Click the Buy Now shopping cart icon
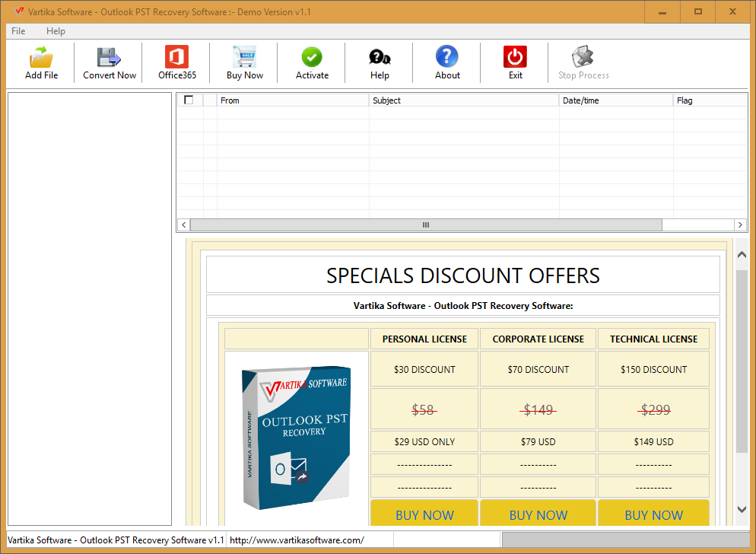Image resolution: width=756 pixels, height=554 pixels. tap(244, 57)
